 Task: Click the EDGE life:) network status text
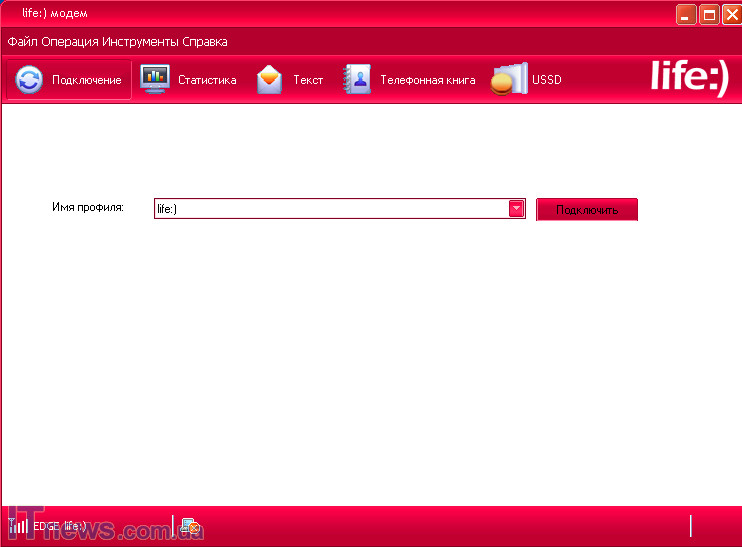59,526
